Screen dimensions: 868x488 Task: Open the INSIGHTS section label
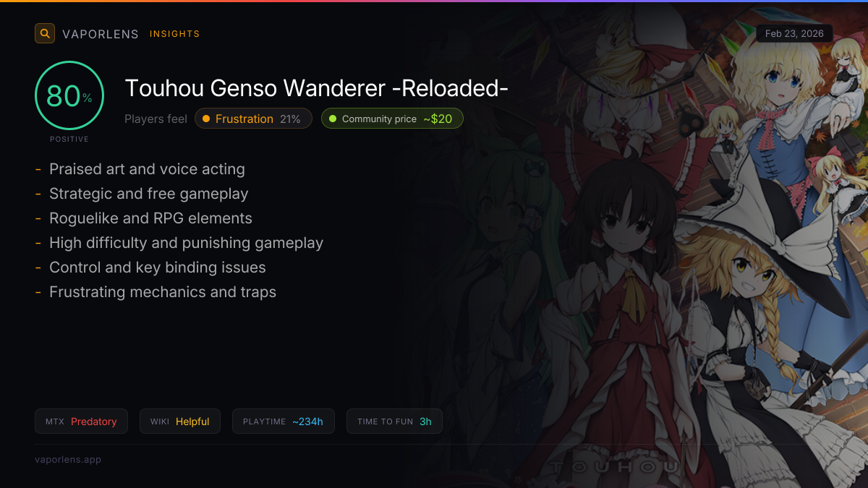point(174,34)
